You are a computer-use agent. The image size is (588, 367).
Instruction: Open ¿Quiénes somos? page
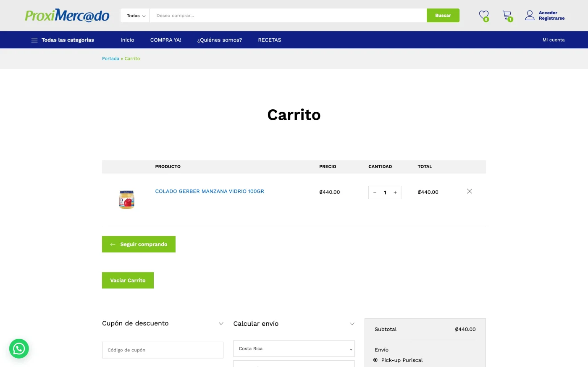pyautogui.click(x=220, y=40)
